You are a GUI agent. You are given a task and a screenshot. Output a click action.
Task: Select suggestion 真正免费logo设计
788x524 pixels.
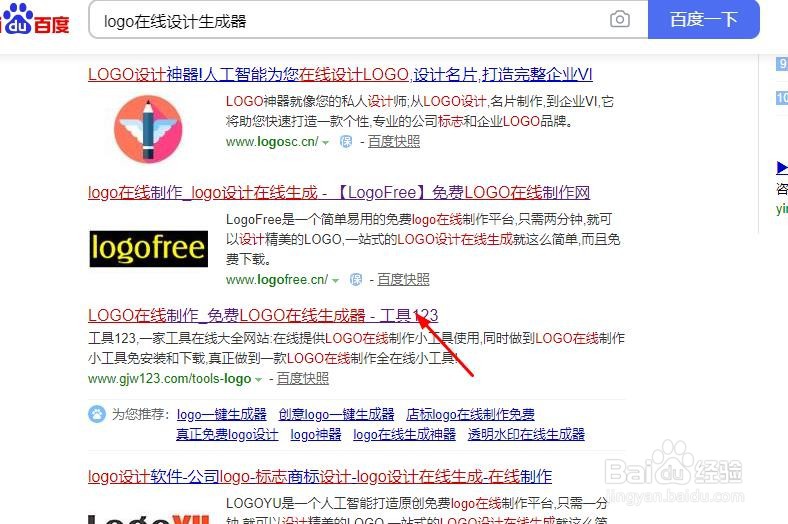[x=227, y=435]
